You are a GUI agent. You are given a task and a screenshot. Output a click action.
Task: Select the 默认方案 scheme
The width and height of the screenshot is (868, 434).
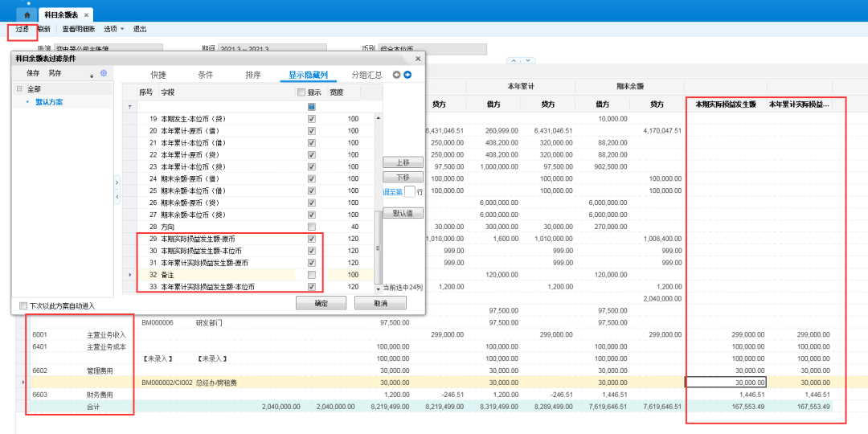tap(49, 102)
